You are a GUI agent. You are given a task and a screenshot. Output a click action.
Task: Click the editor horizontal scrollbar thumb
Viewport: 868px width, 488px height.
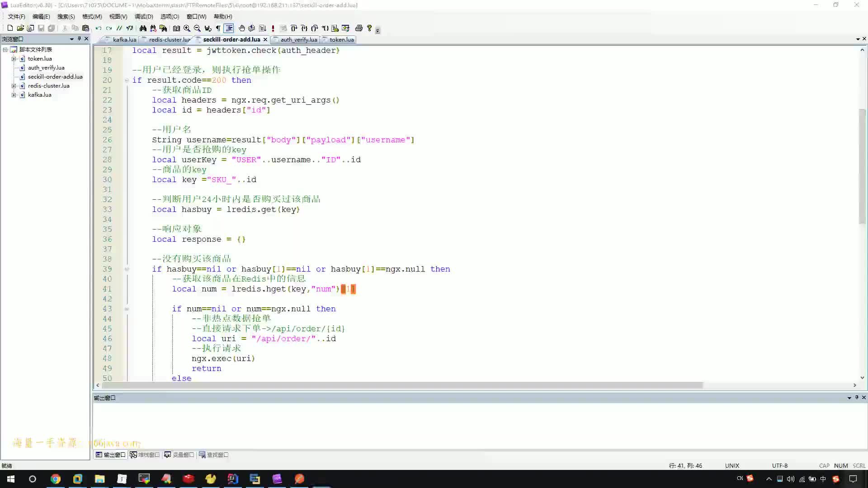(x=402, y=385)
